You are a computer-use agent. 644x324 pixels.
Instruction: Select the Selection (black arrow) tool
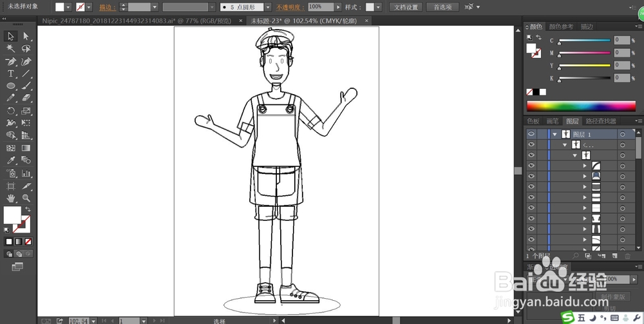point(11,36)
